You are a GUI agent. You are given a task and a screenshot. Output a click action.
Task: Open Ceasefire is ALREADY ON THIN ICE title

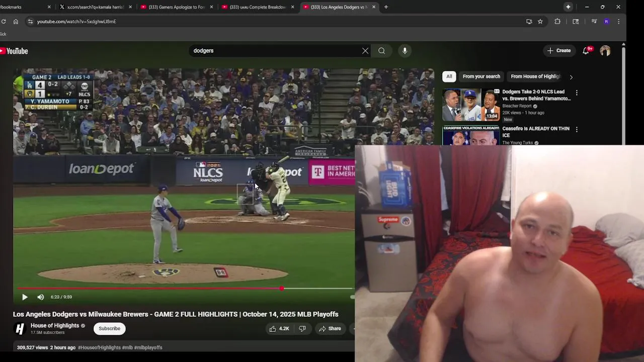[x=536, y=132]
